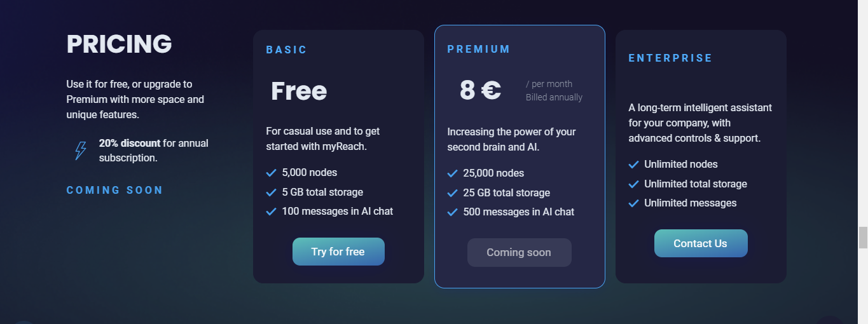Click the Coming soon Premium button

[520, 252]
